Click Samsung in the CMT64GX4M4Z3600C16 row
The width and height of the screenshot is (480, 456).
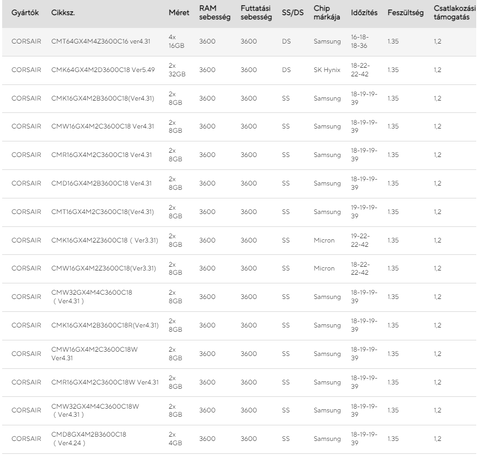tap(327, 41)
